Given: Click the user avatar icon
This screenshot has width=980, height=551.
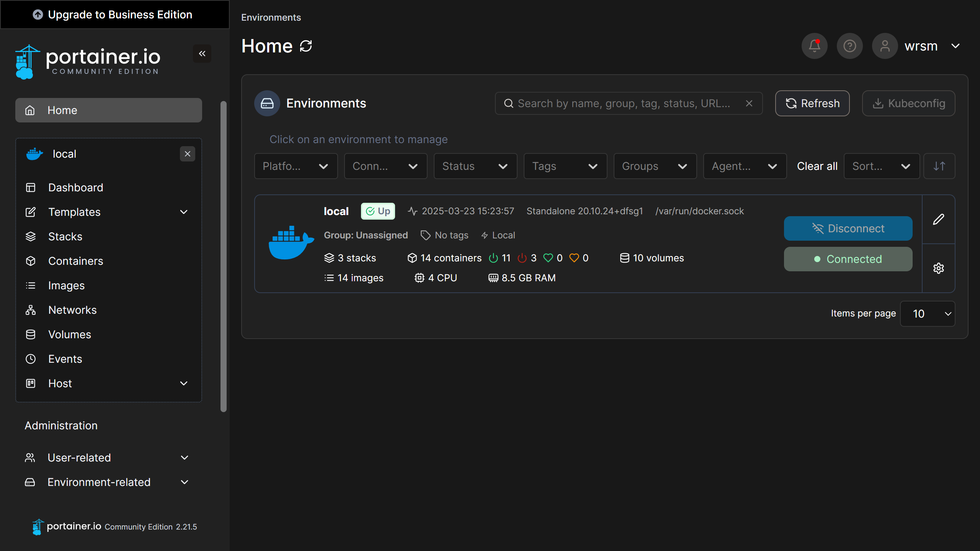Looking at the screenshot, I should pyautogui.click(x=885, y=46).
